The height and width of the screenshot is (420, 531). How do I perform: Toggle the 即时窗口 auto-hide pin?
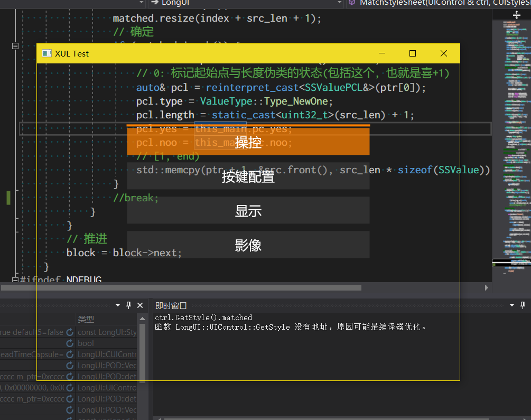(523, 305)
